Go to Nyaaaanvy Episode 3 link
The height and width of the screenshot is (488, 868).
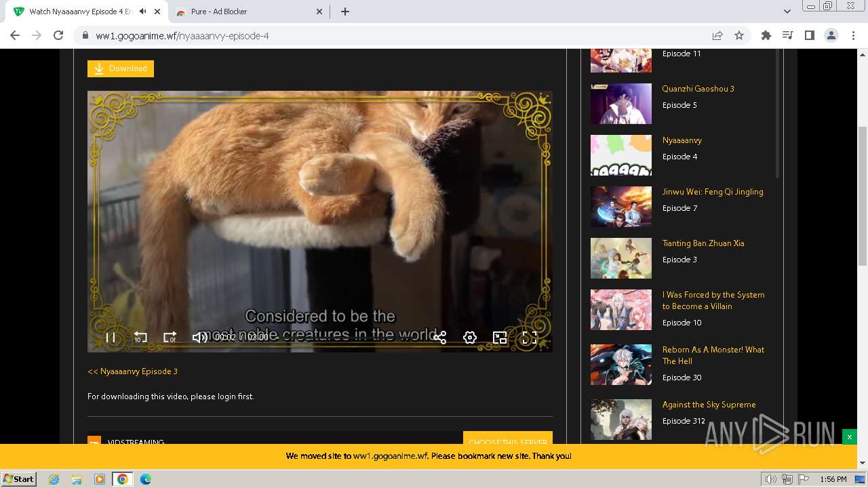tap(133, 371)
